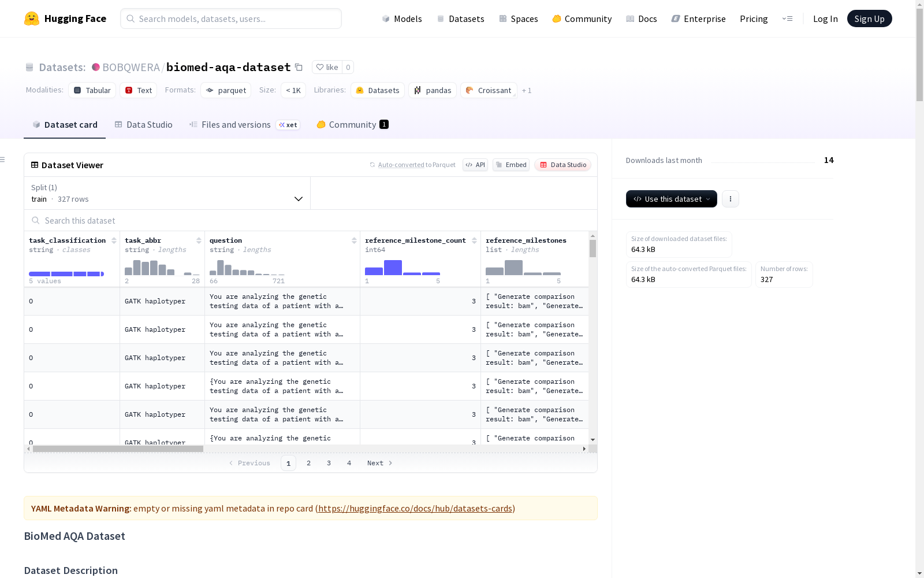924x578 pixels.
Task: Open Docs in the top navigation
Action: (x=642, y=18)
